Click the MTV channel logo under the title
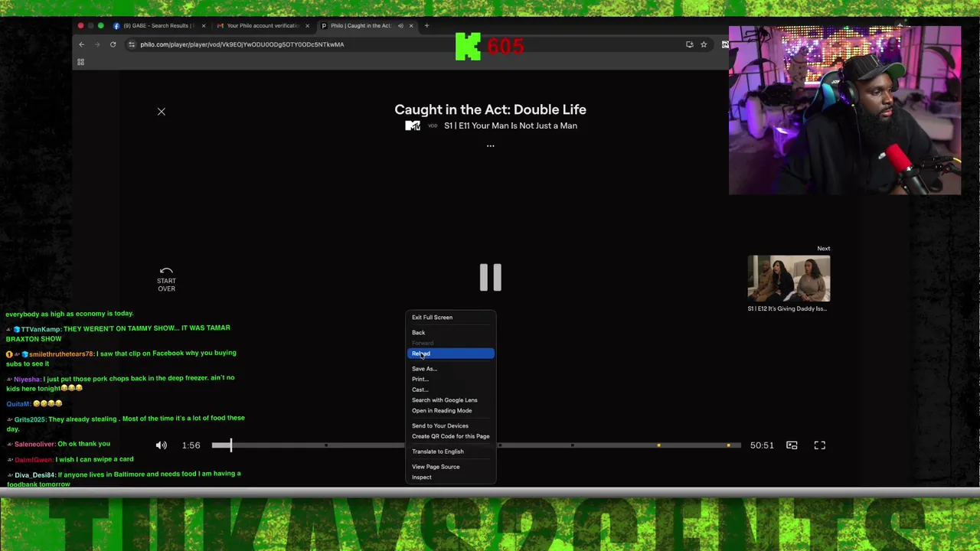This screenshot has height=551, width=980. 413,126
